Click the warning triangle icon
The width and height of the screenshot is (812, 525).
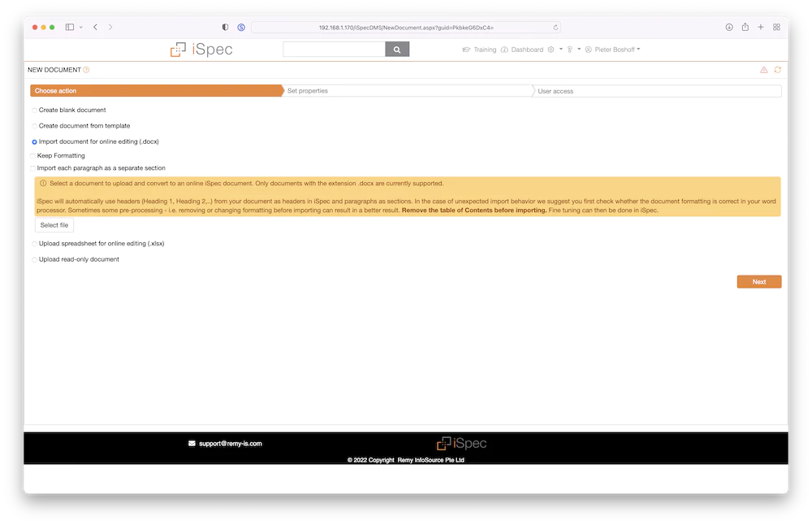click(x=764, y=69)
